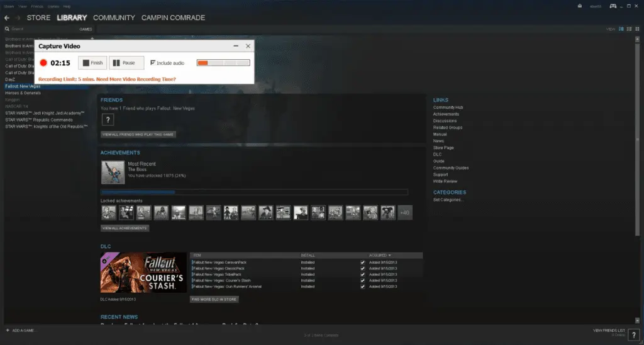Open The Boss achievement icon
The width and height of the screenshot is (644, 345).
tap(113, 172)
